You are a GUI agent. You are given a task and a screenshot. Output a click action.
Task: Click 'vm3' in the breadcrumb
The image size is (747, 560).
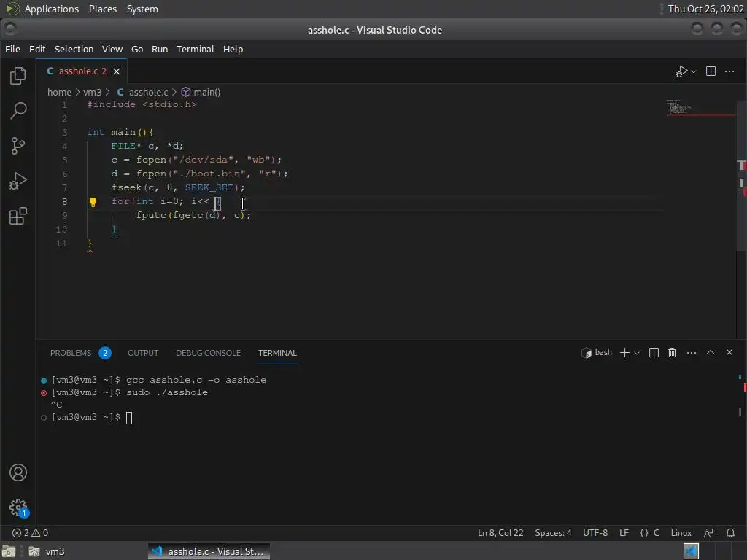click(92, 92)
